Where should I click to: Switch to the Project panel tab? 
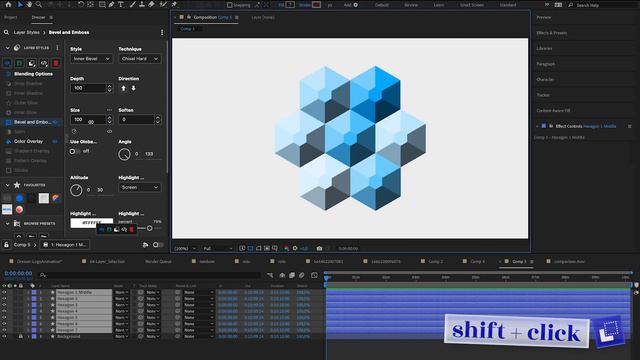point(11,18)
